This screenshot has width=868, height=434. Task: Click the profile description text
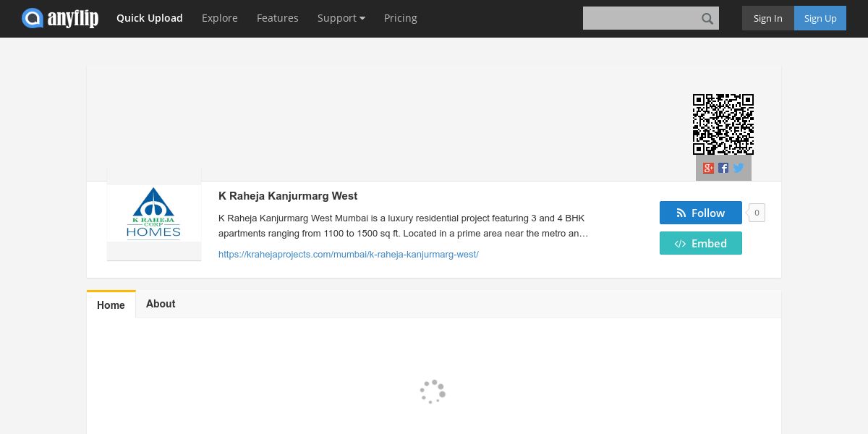point(404,226)
